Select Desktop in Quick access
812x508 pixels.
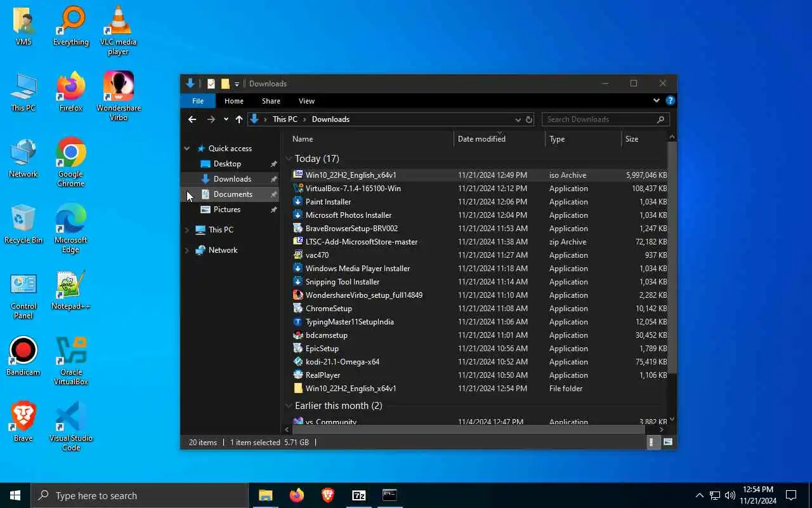coord(227,164)
